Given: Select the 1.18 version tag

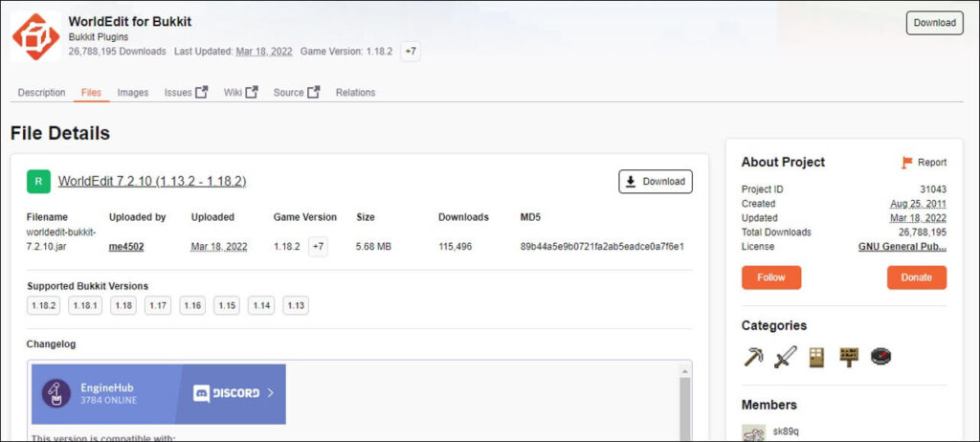Looking at the screenshot, I should click(x=123, y=306).
